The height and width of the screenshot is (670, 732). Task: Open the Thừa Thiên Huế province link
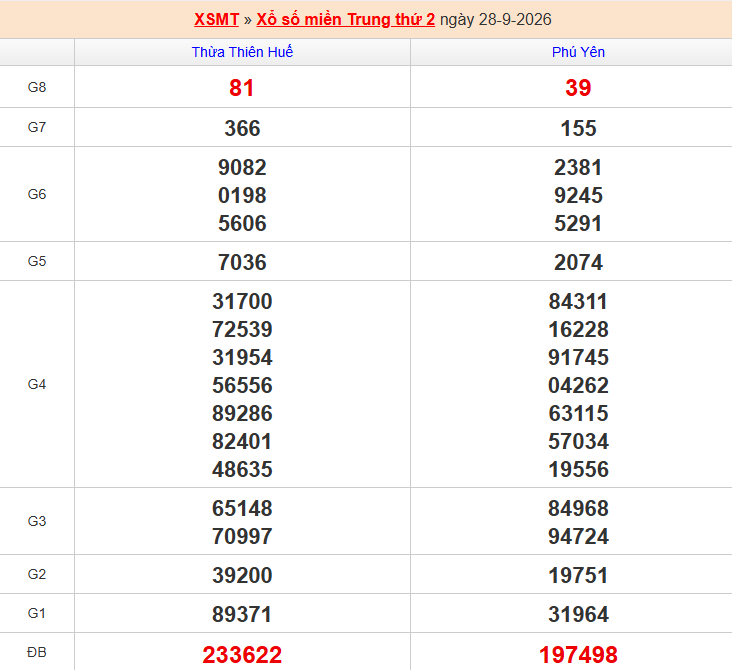pos(242,52)
